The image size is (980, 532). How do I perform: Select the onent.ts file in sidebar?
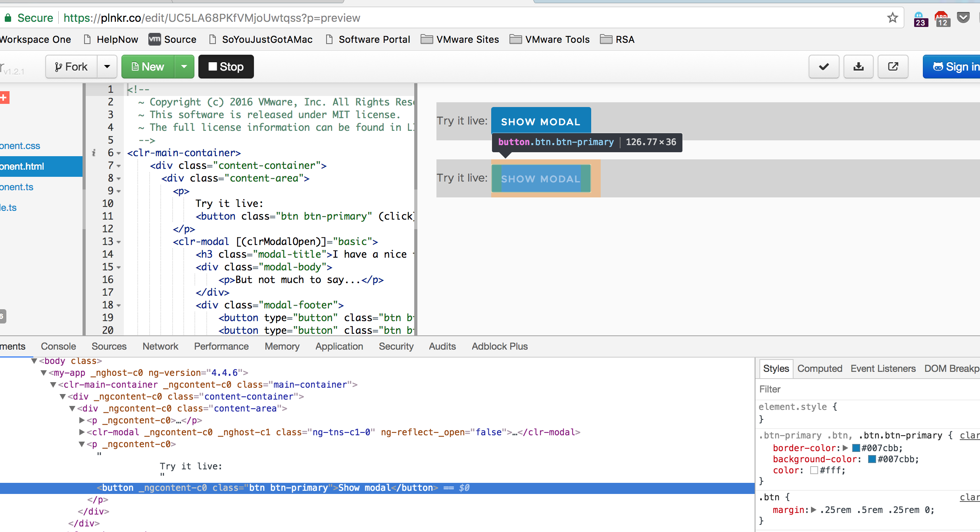tap(16, 187)
